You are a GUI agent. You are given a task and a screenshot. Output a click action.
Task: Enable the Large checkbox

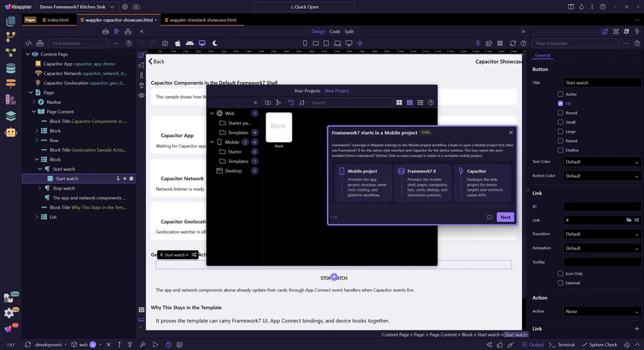coord(560,132)
